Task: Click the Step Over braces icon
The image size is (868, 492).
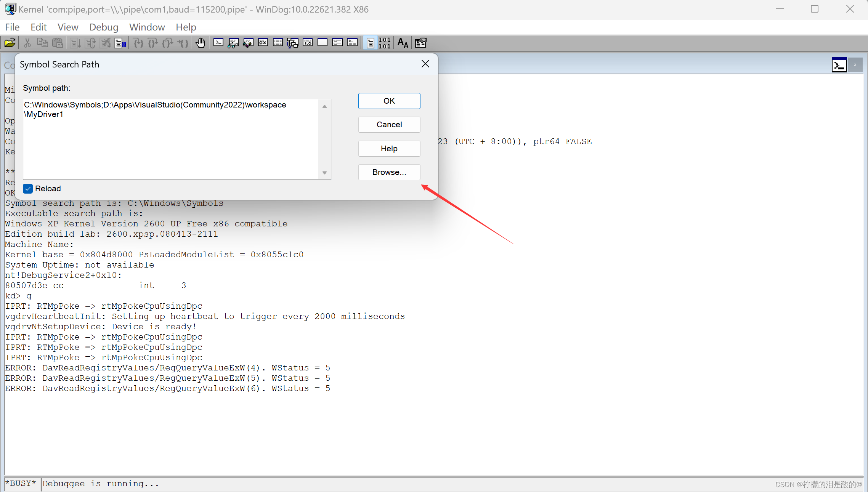Action: [x=153, y=43]
